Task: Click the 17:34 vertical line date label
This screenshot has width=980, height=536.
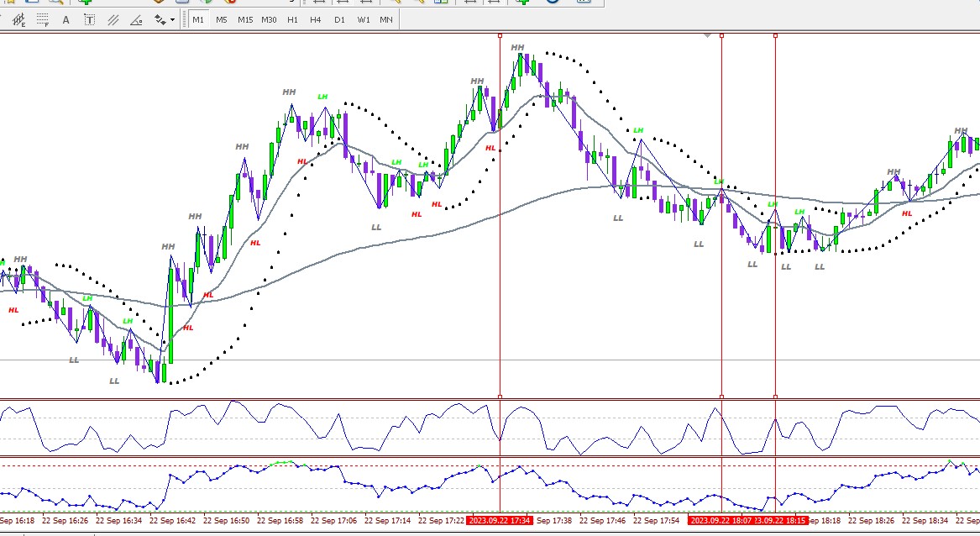Action: [x=500, y=520]
